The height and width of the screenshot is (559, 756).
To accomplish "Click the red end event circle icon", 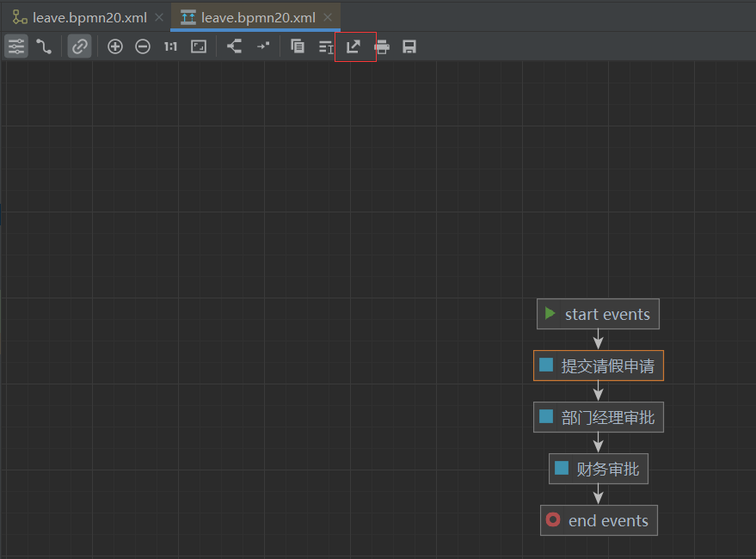I will tap(553, 519).
